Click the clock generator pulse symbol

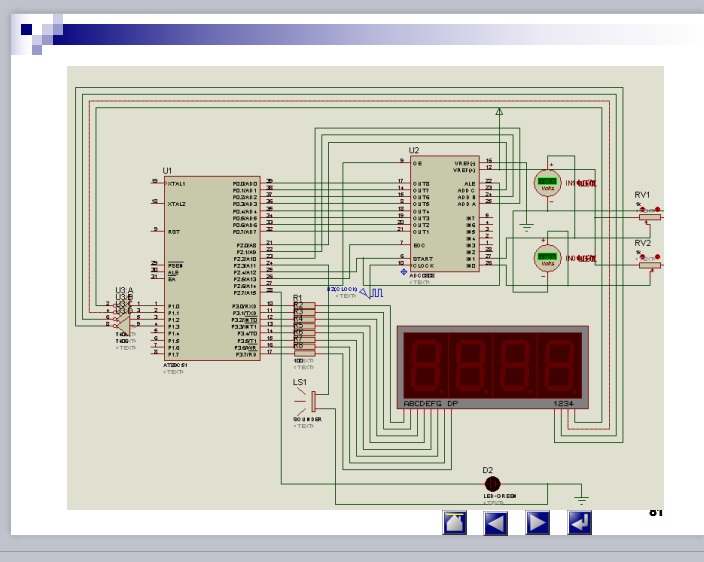coord(375,293)
